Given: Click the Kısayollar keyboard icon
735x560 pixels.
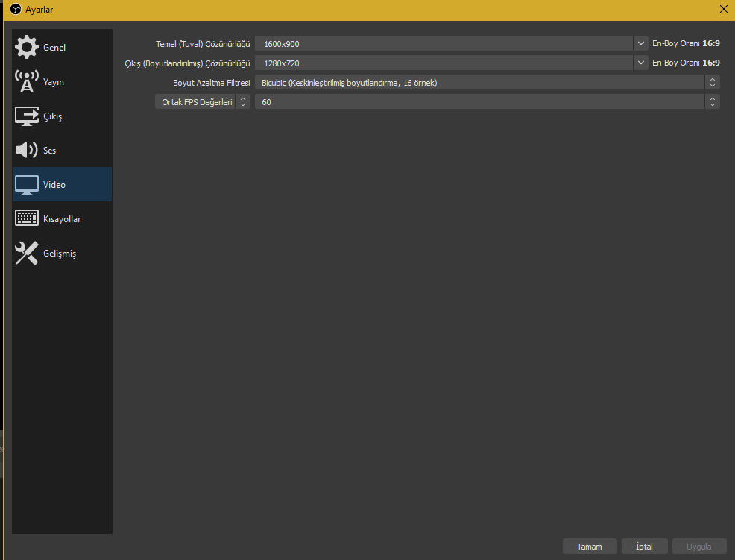Looking at the screenshot, I should coord(27,218).
